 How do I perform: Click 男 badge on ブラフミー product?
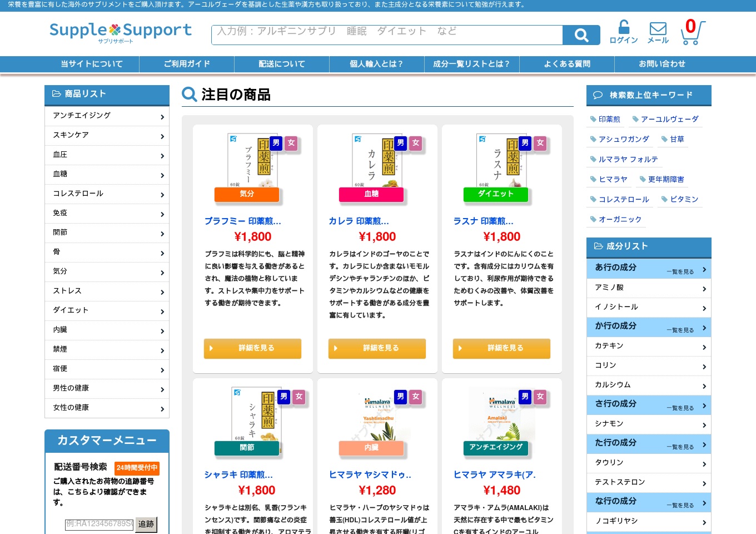pyautogui.click(x=276, y=143)
